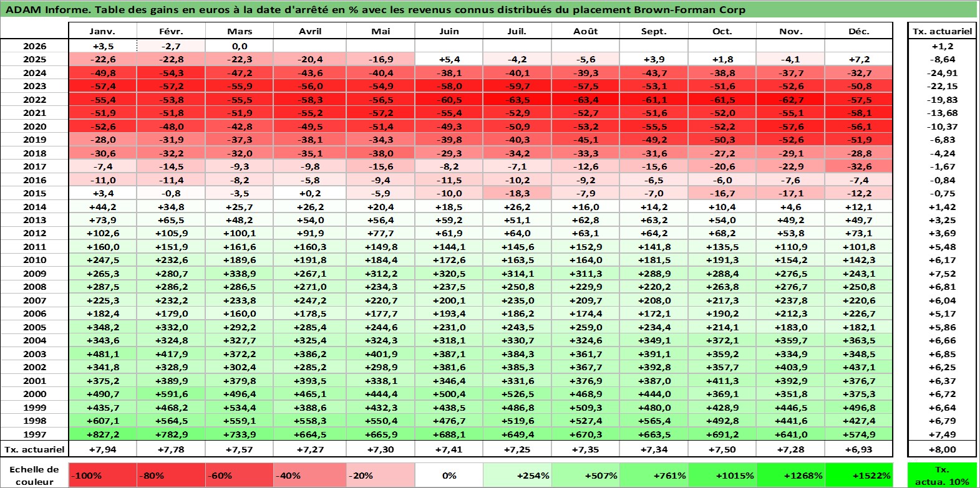Image resolution: width=980 pixels, height=488 pixels.
Task: Click the 2022 row label
Action: pos(34,100)
